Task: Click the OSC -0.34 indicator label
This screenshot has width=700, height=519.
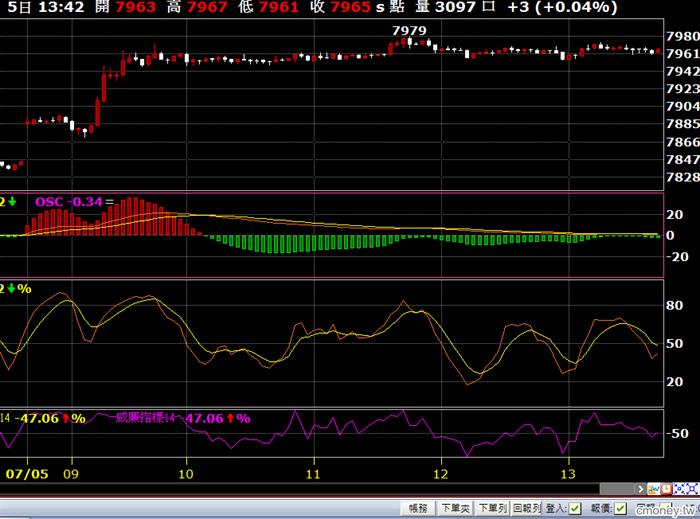Action: [69, 202]
